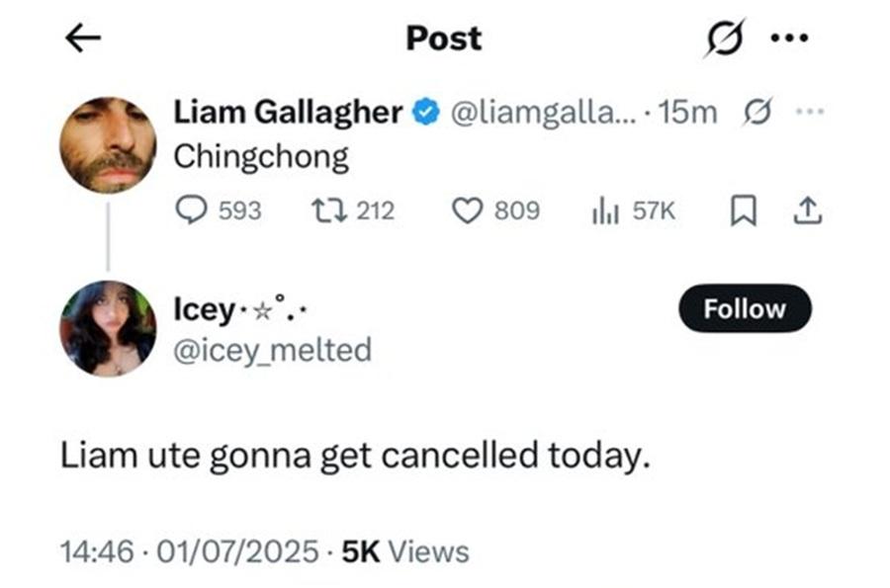Open Icey's profile avatar
This screenshot has width=890, height=588.
coord(108,328)
